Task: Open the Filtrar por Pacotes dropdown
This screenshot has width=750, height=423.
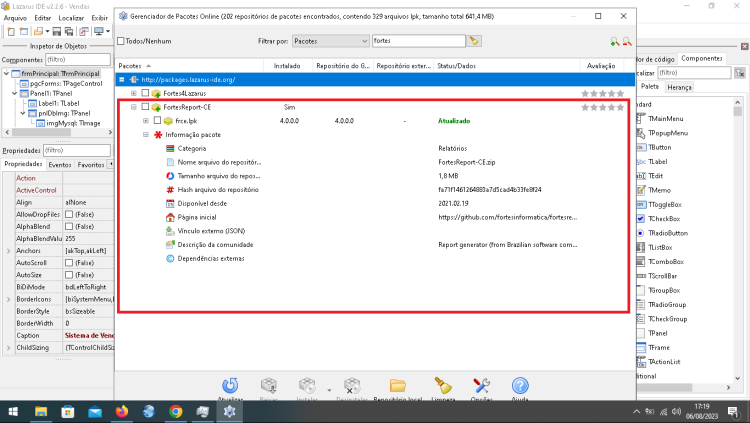Action: [x=331, y=41]
